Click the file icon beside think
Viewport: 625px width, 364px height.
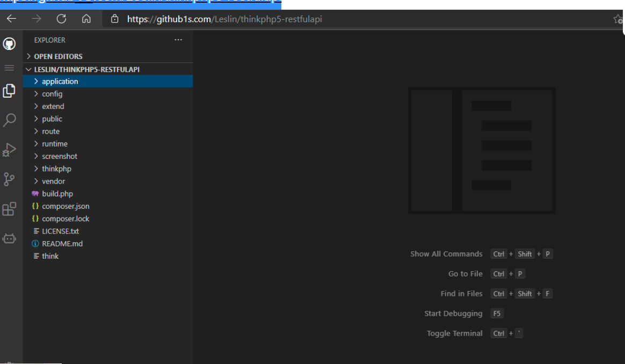pos(36,256)
